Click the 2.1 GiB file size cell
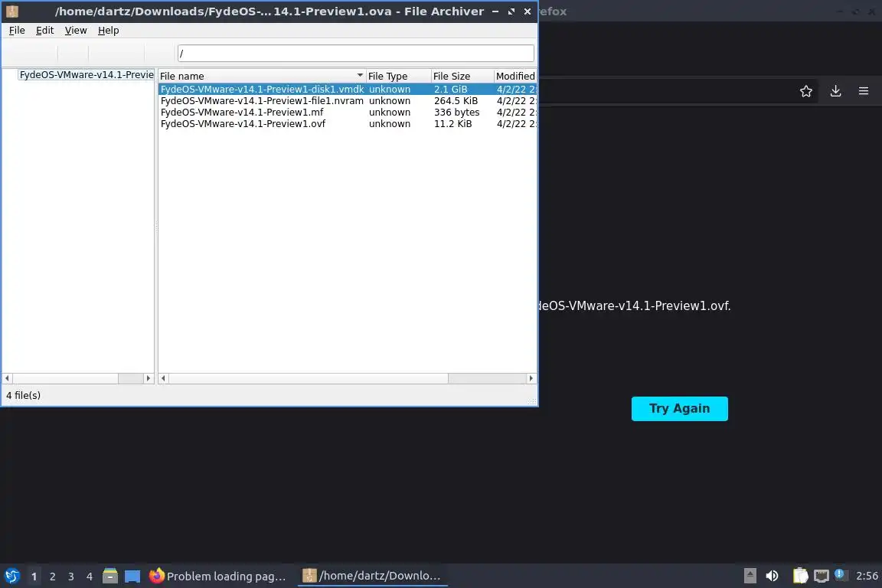This screenshot has width=882, height=588. [x=450, y=89]
